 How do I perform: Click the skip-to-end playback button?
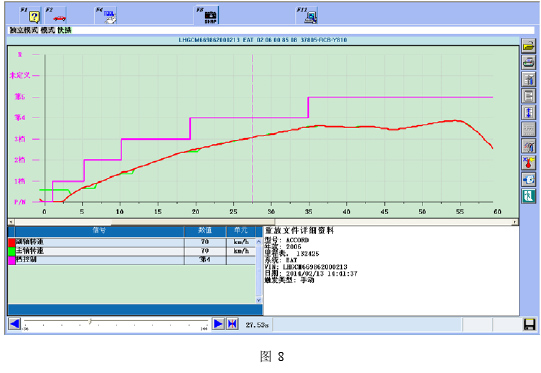tap(232, 324)
